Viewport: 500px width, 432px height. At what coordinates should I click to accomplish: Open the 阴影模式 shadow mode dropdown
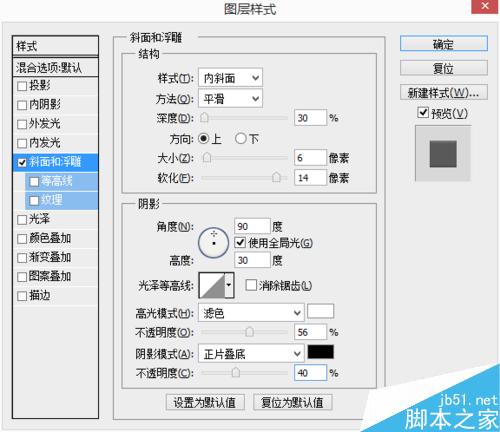(251, 353)
